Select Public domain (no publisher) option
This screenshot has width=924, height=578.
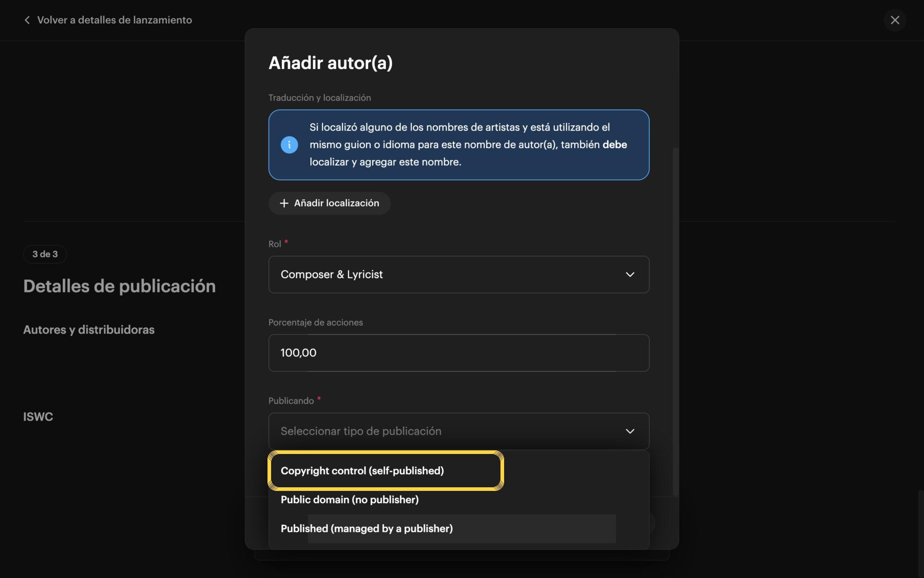pyautogui.click(x=459, y=500)
